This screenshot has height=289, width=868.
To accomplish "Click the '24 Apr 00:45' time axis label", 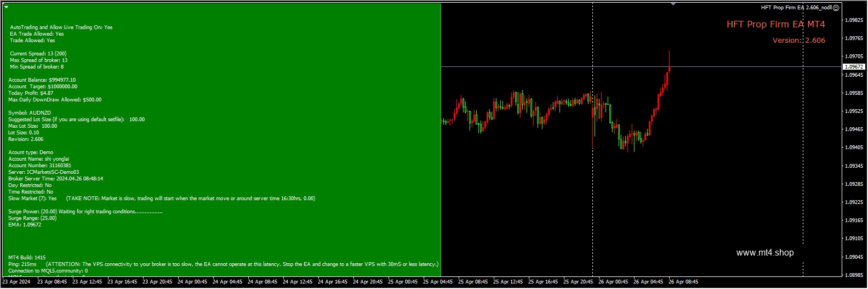I will [192, 282].
